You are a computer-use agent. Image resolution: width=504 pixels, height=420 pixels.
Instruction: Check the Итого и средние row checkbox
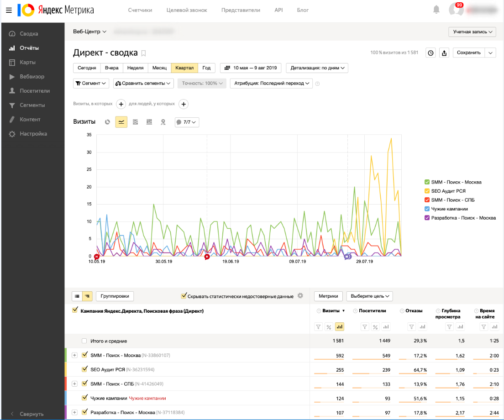click(x=84, y=341)
